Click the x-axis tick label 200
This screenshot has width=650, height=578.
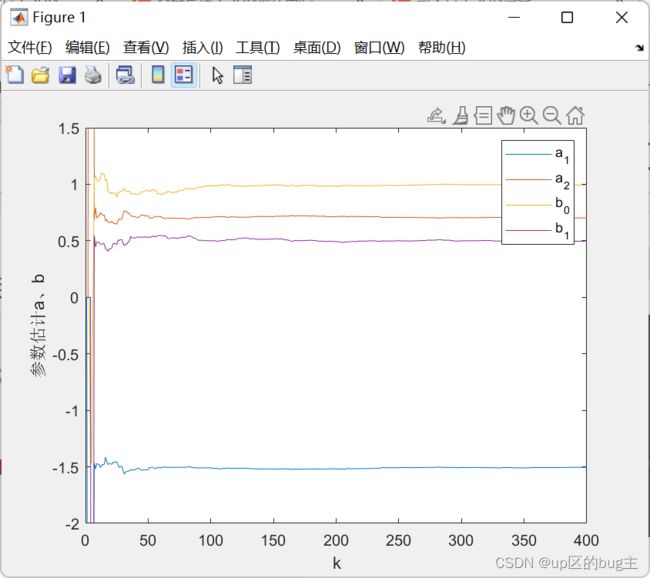336,540
